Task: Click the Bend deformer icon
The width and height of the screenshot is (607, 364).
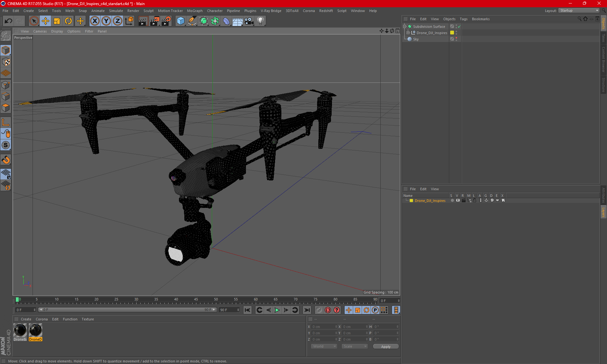Action: [x=226, y=21]
